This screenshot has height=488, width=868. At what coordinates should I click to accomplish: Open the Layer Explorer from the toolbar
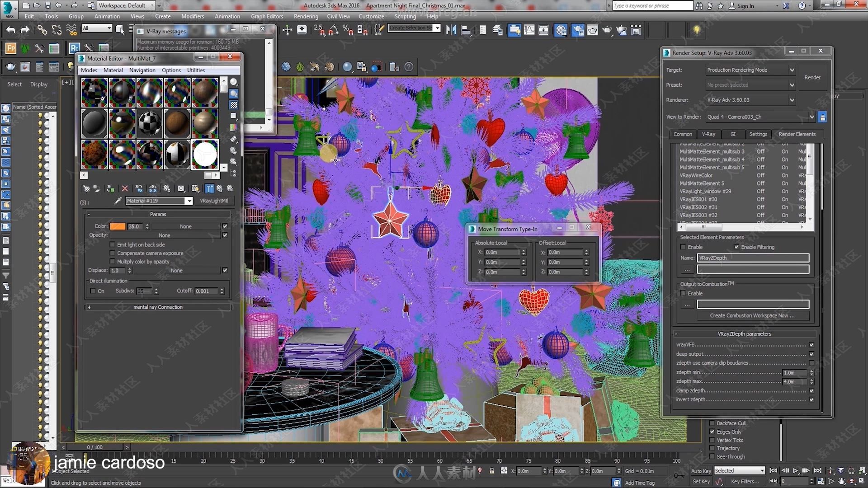click(x=497, y=30)
